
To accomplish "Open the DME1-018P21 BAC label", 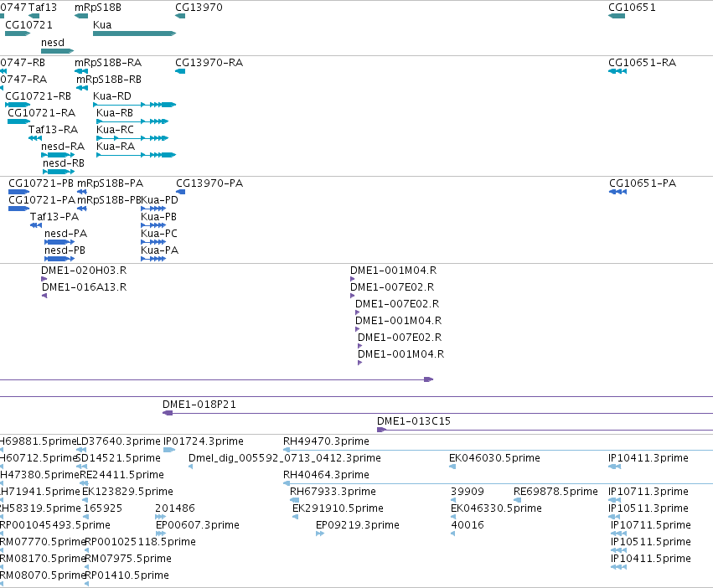I will [199, 405].
